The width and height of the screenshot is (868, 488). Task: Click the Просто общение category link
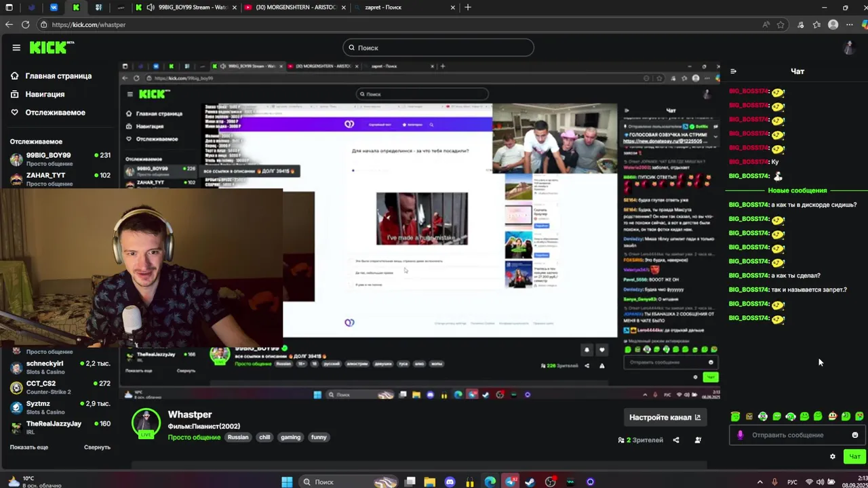coord(195,437)
